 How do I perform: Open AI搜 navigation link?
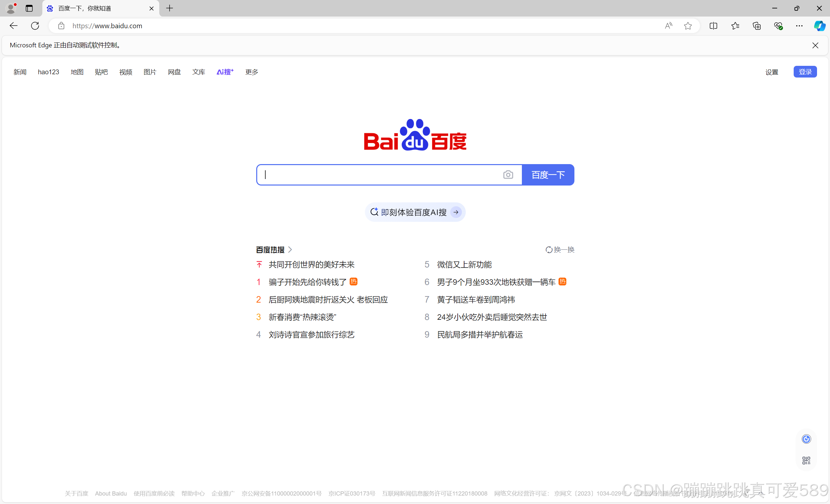[x=225, y=72]
